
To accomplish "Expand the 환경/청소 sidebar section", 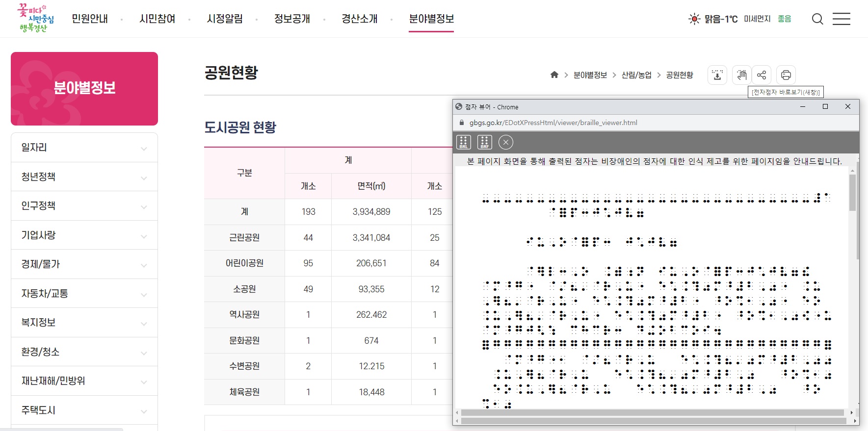I will click(84, 352).
